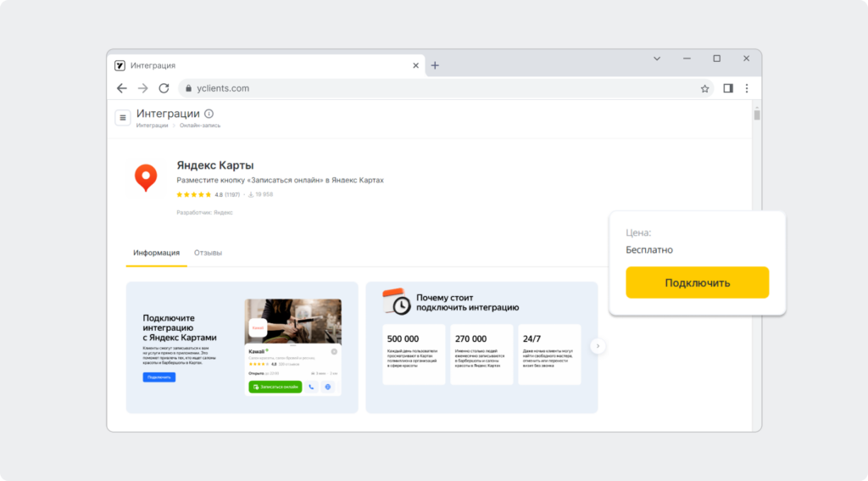
Task: Open the hamburger sidebar menu
Action: click(x=123, y=117)
